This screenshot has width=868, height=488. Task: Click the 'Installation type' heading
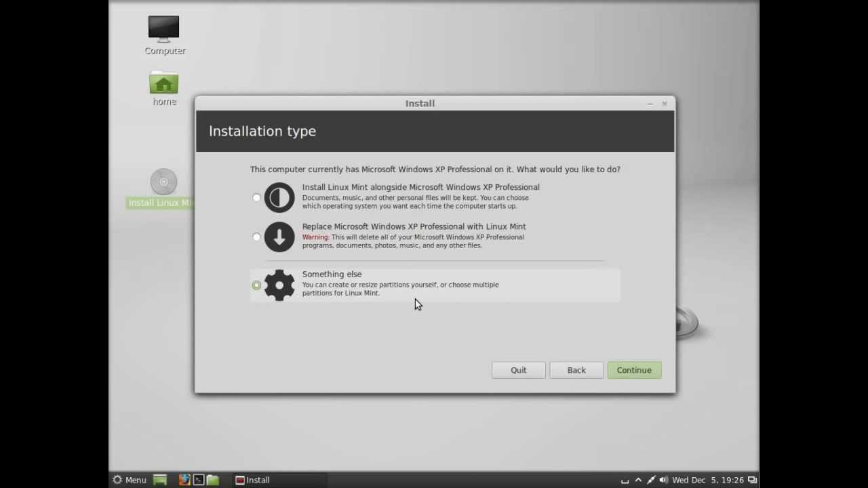point(262,131)
